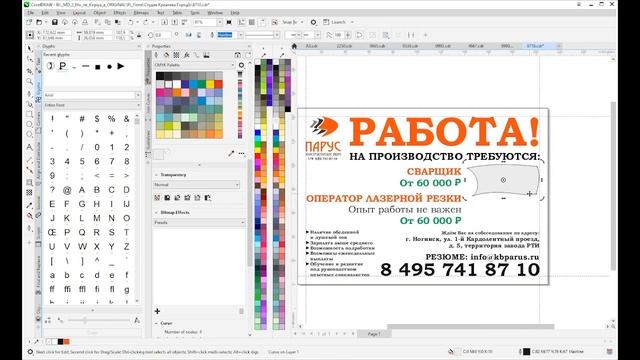Click the black swatch in the CMYK palette

[x=160, y=76]
